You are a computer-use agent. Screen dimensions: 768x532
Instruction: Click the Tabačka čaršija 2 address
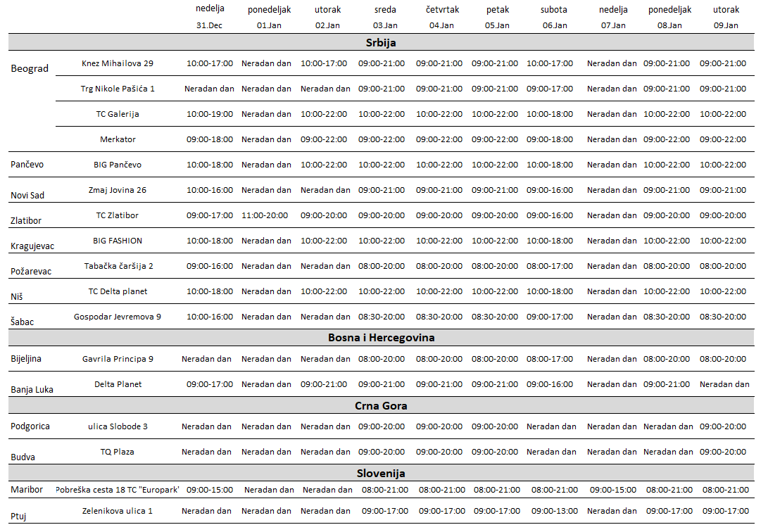(x=118, y=266)
